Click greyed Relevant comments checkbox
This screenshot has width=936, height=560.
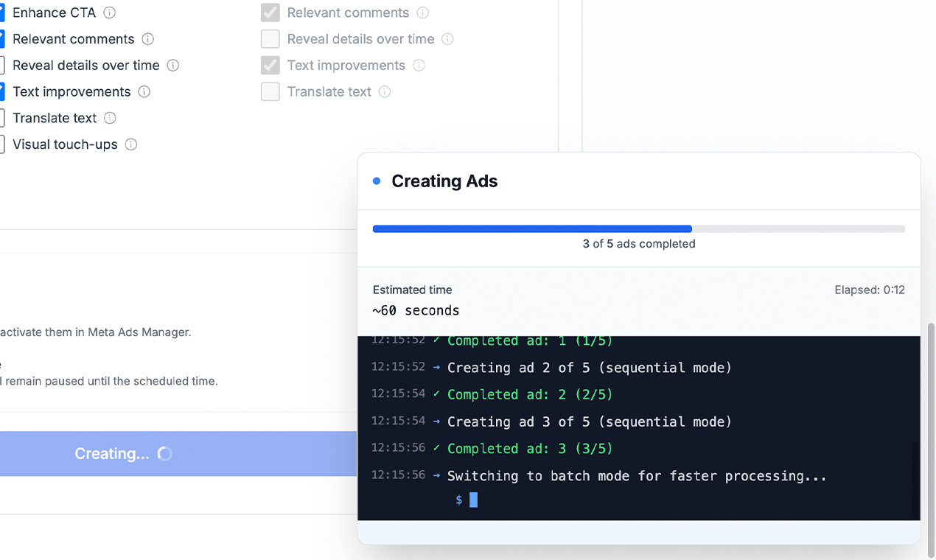[270, 13]
